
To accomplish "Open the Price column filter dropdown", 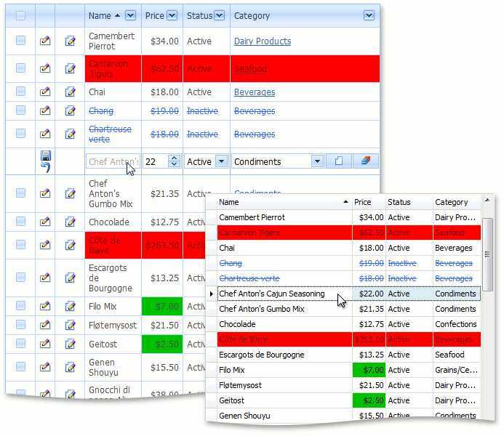I will [x=172, y=15].
